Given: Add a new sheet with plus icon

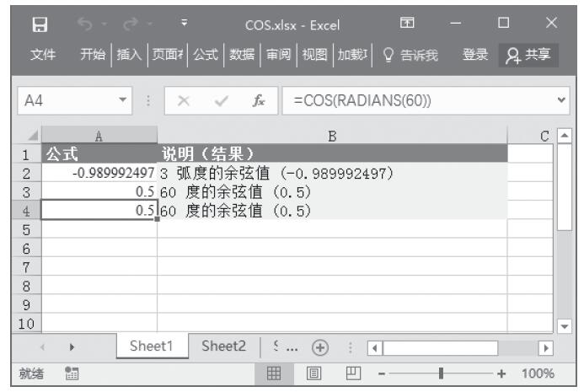Looking at the screenshot, I should (319, 346).
